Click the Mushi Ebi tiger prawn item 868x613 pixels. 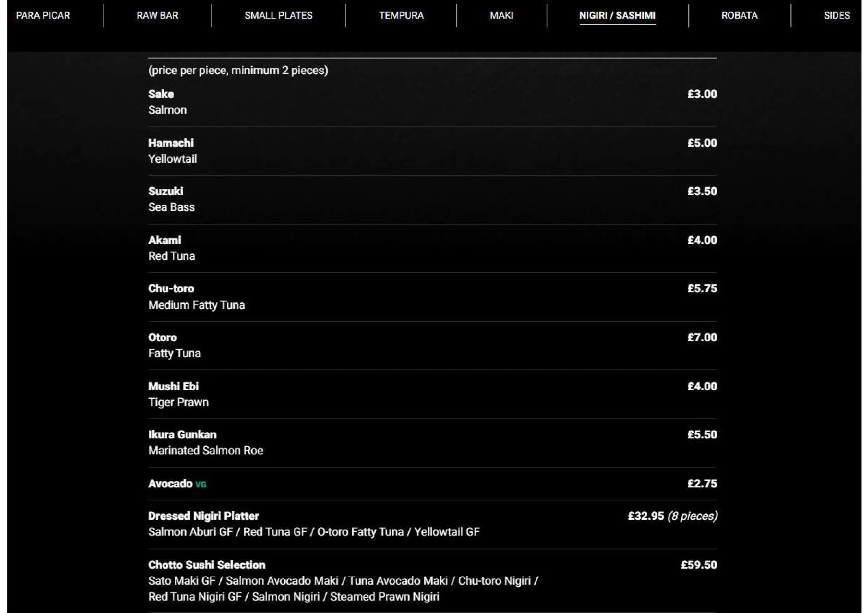433,394
